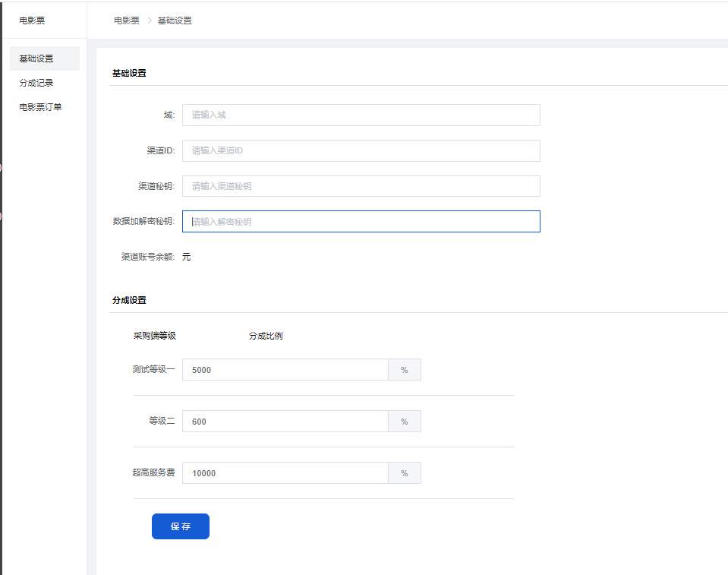Edit the 等级二 ratio field
This screenshot has height=575, width=728.
click(285, 422)
